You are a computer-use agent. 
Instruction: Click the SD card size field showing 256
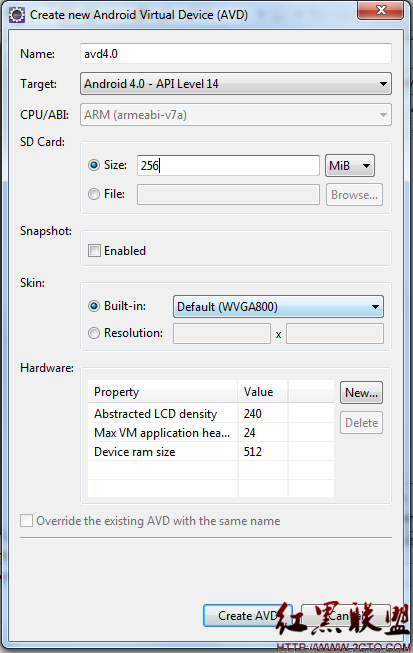[228, 165]
